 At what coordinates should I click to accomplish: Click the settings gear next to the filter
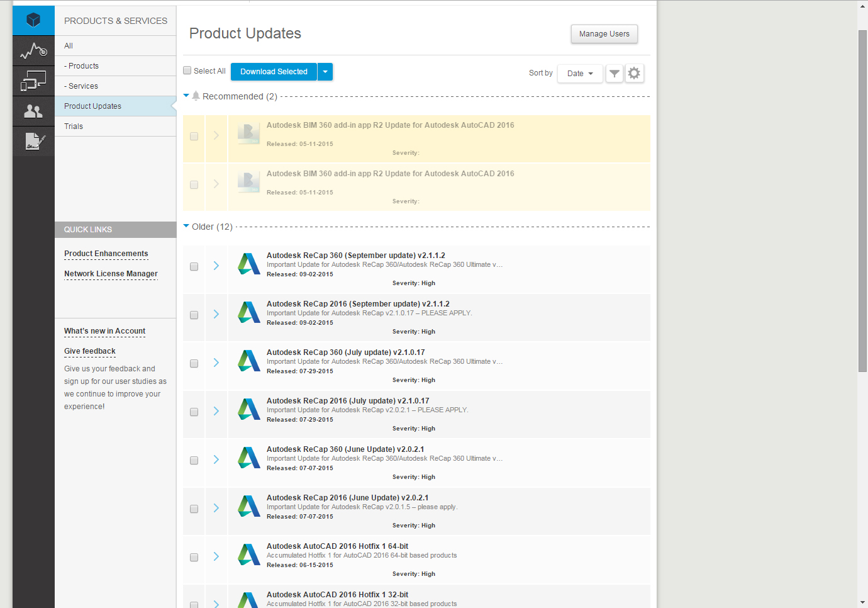634,73
